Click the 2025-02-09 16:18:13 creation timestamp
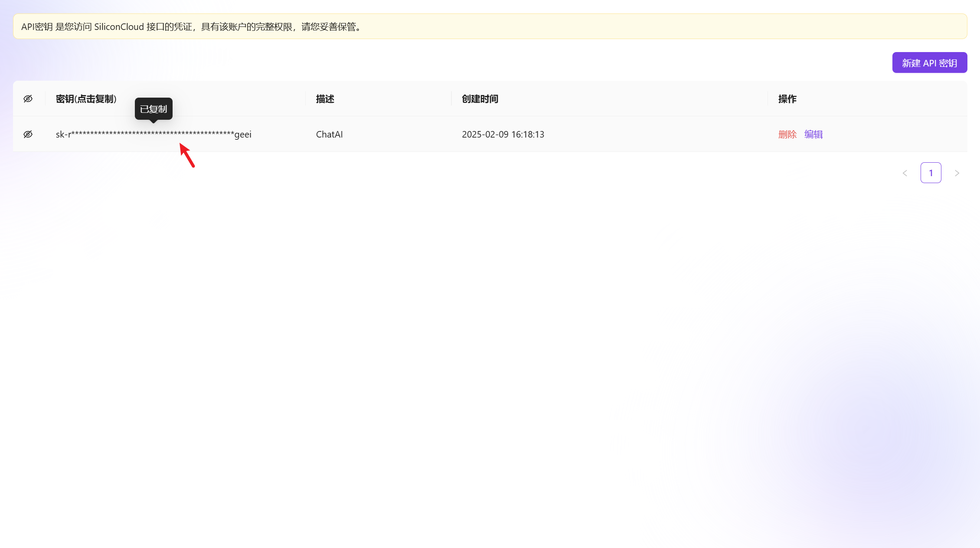This screenshot has height=548, width=980. tap(503, 135)
